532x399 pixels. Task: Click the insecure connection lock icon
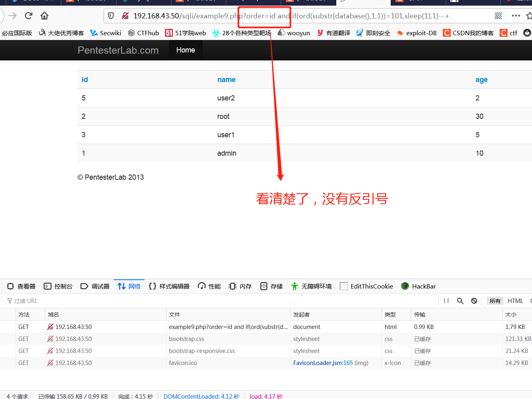125,16
